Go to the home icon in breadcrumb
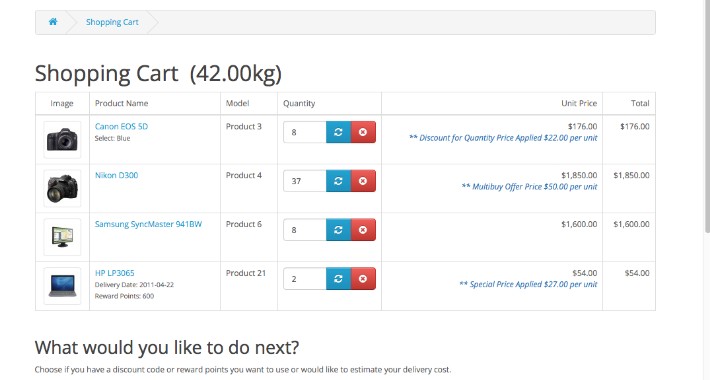The width and height of the screenshot is (710, 380). point(53,21)
